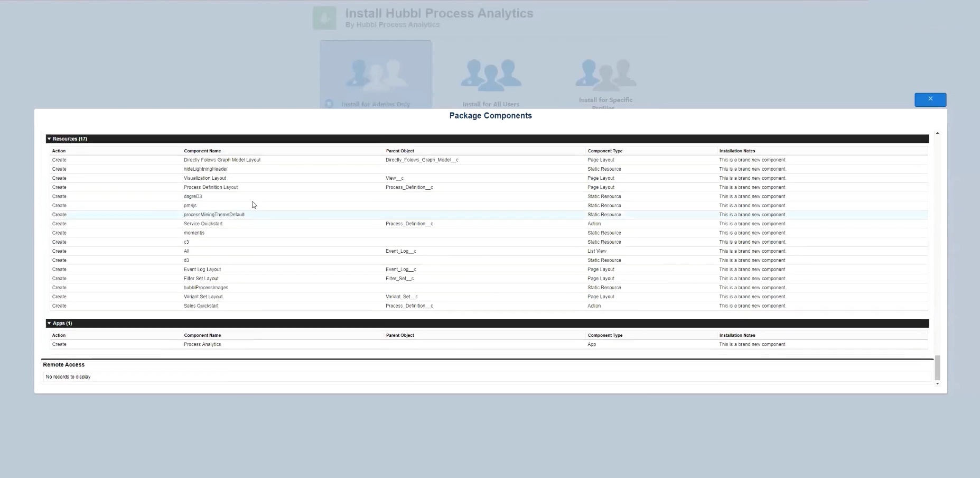Click the View__c parent object cell
The width and height of the screenshot is (980, 478).
[x=394, y=178]
